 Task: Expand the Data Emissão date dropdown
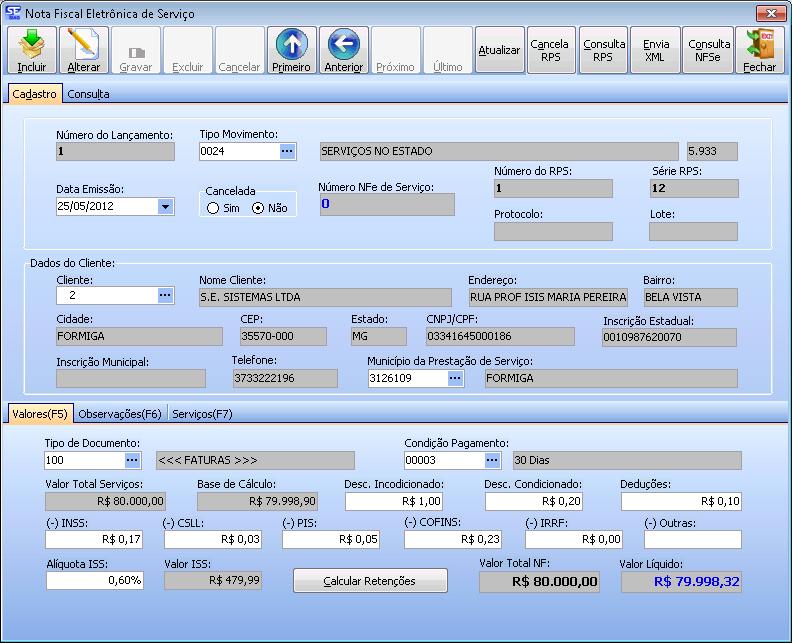tap(165, 207)
